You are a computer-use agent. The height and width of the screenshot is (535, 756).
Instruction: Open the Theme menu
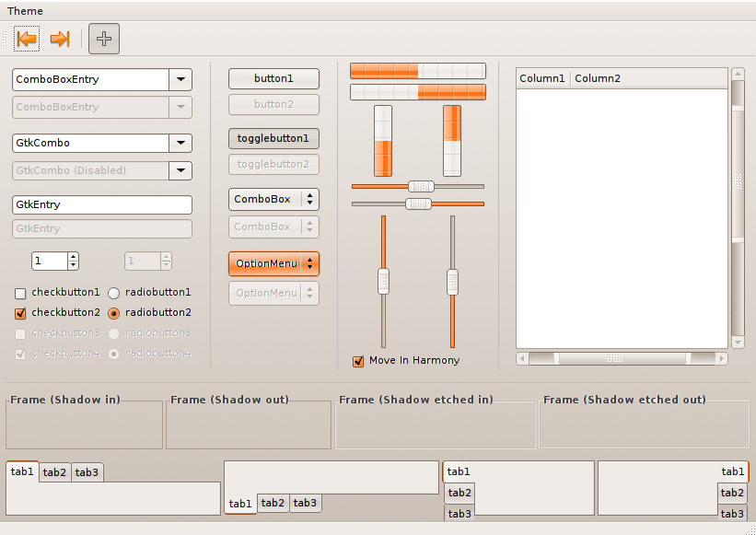tap(25, 11)
